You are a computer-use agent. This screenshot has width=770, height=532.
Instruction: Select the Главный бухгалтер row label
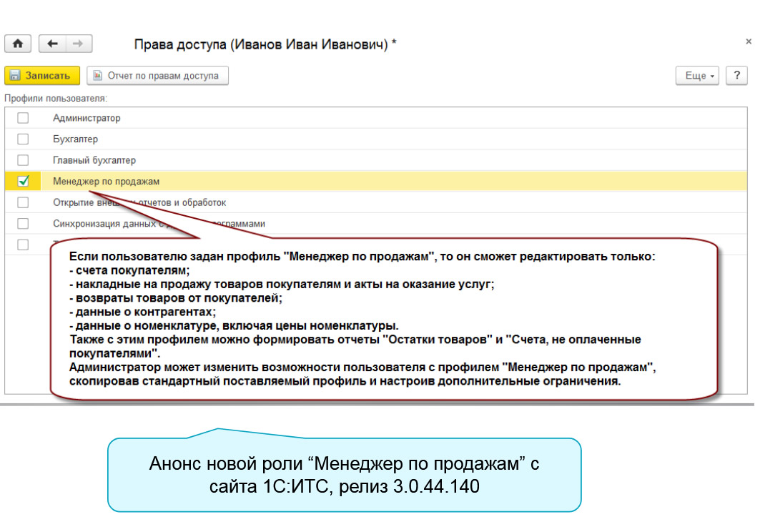94,160
